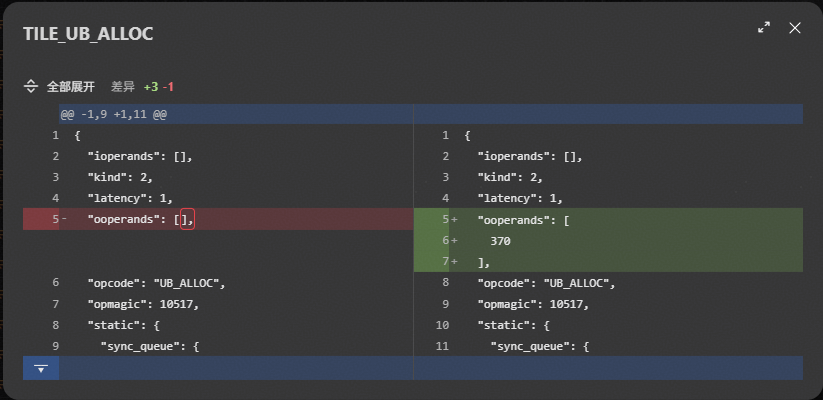Screen dimensions: 823x400
Task: Click the added value 370 on right pane
Action: coord(502,241)
